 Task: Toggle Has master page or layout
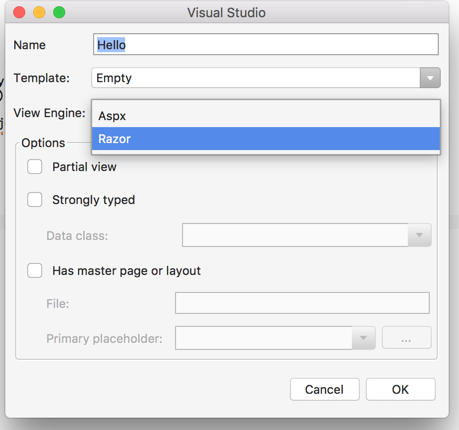pos(35,270)
